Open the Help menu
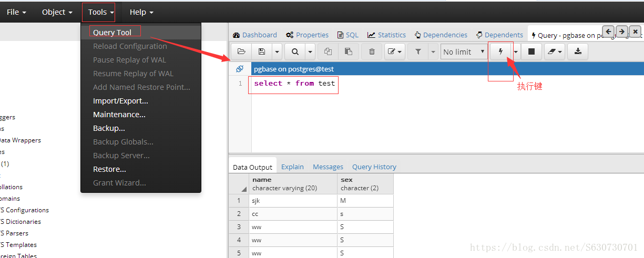 142,12
